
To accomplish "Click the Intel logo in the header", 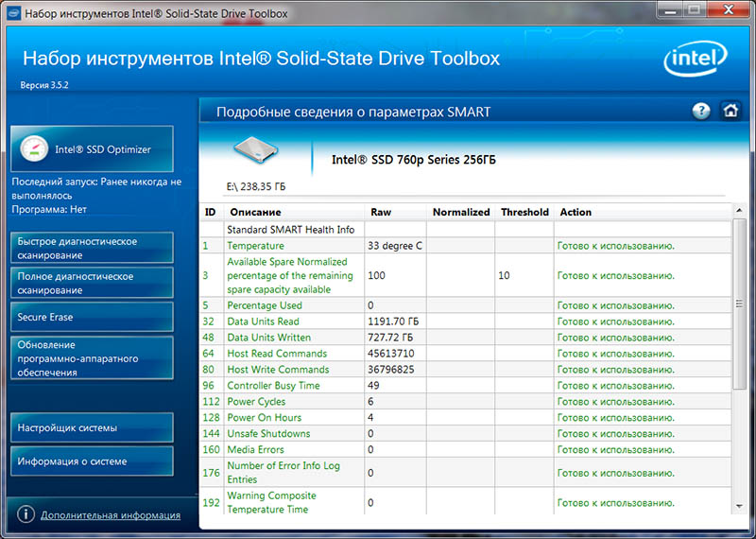I will coord(696,59).
